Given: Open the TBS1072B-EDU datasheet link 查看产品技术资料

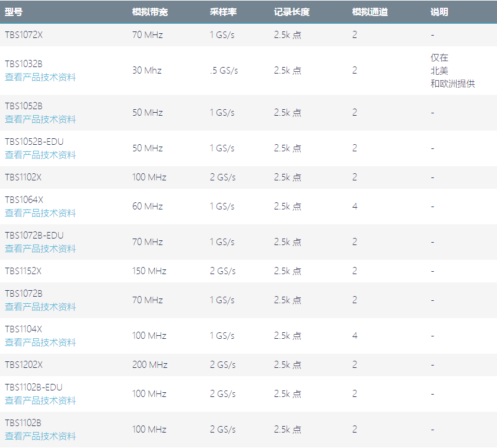Looking at the screenshot, I should (x=40, y=249).
